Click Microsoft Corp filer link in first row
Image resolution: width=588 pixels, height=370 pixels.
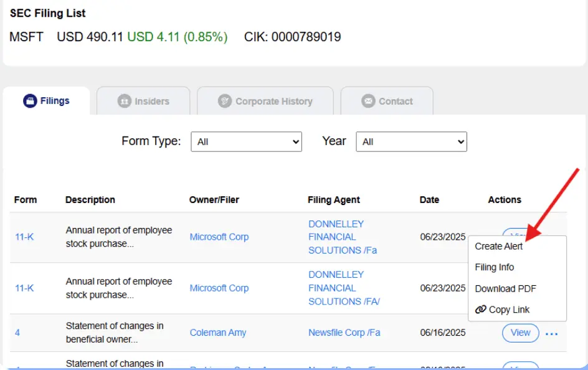point(219,237)
